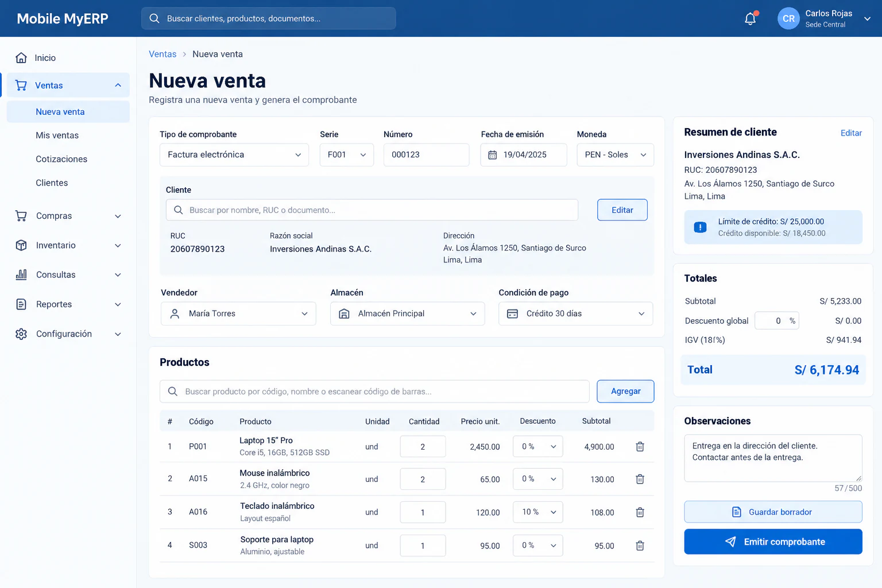Select Nueva venta sidebar item
Screen dimensions: 882x588
(68, 112)
